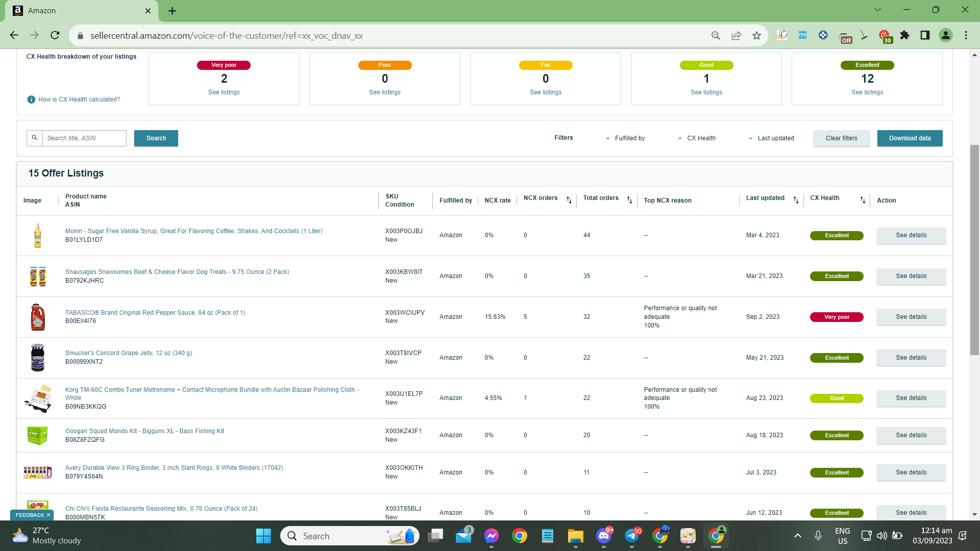This screenshot has width=980, height=551.
Task: Switch to the Amazon browser tab
Action: point(82,11)
